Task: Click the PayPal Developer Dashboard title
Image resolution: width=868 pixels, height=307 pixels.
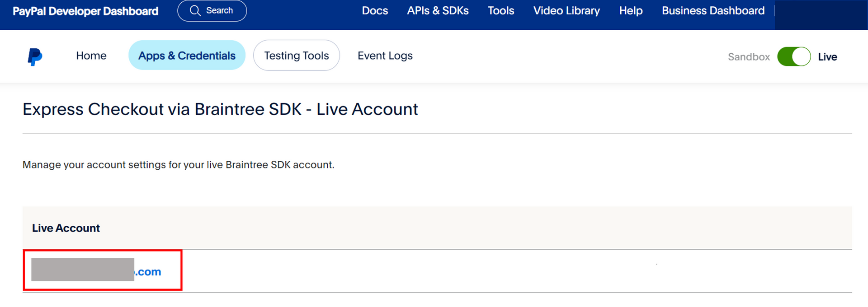Action: (85, 11)
